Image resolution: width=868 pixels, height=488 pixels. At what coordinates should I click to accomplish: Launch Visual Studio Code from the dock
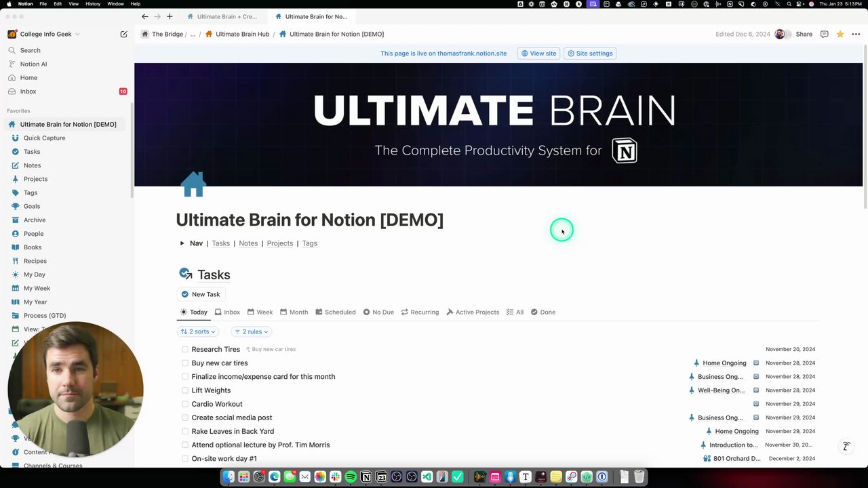pyautogui.click(x=427, y=477)
